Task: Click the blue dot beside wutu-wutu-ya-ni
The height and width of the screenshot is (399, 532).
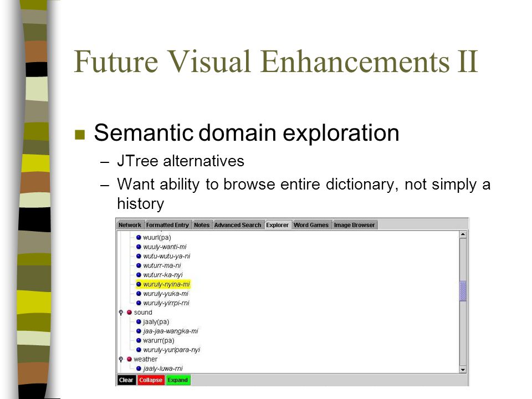Action: click(x=139, y=256)
